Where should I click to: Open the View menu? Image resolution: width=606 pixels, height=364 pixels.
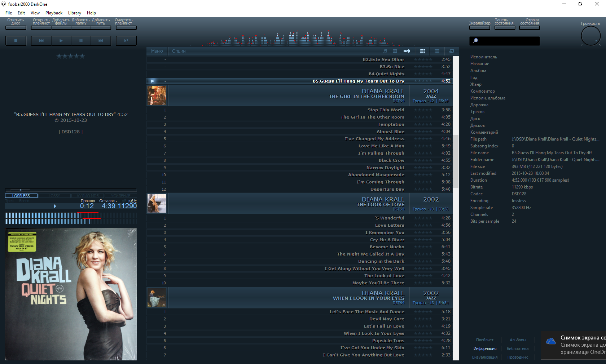point(35,13)
